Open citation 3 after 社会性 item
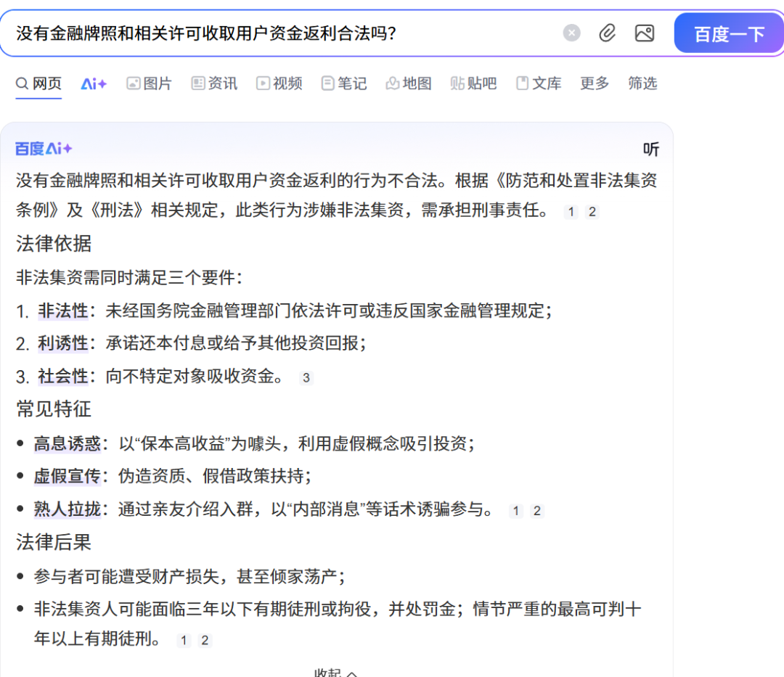784x677 pixels. [x=306, y=377]
